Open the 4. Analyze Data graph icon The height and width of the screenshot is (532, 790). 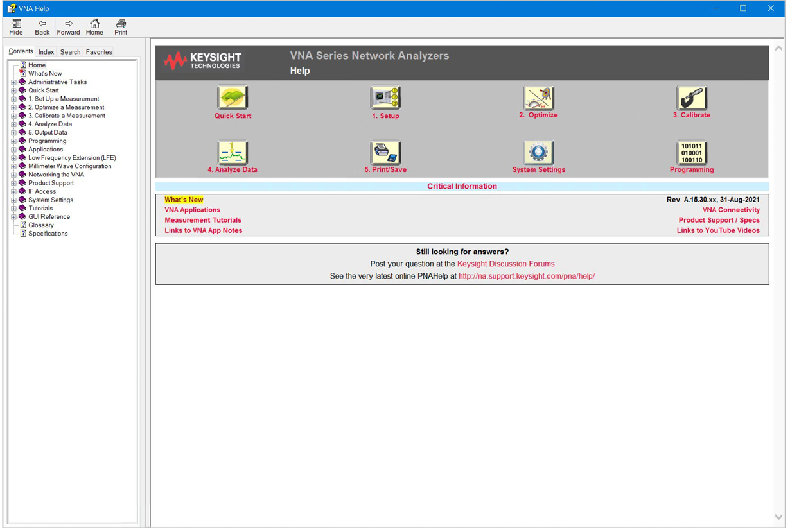(233, 153)
